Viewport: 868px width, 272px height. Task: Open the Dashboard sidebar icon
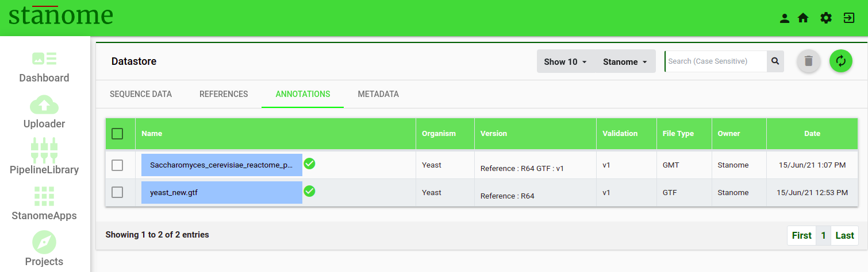click(x=44, y=58)
